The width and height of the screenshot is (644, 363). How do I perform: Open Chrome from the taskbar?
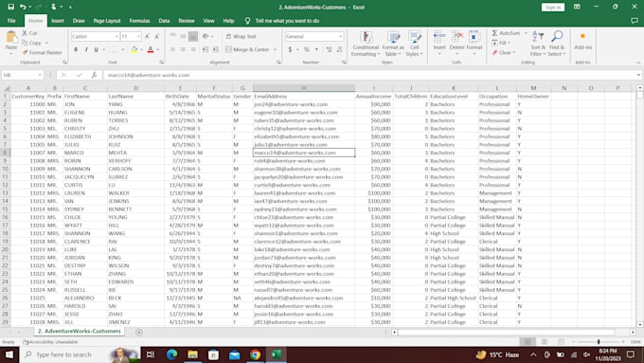pyautogui.click(x=255, y=354)
